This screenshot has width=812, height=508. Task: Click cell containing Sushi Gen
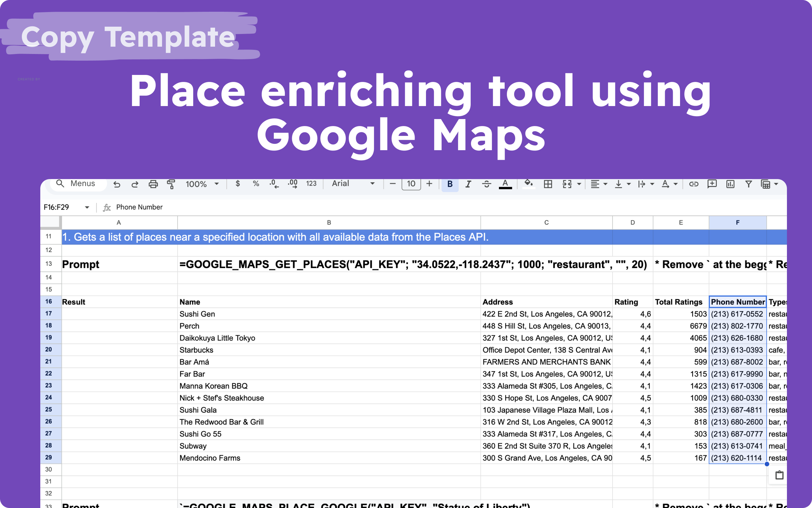(329, 314)
